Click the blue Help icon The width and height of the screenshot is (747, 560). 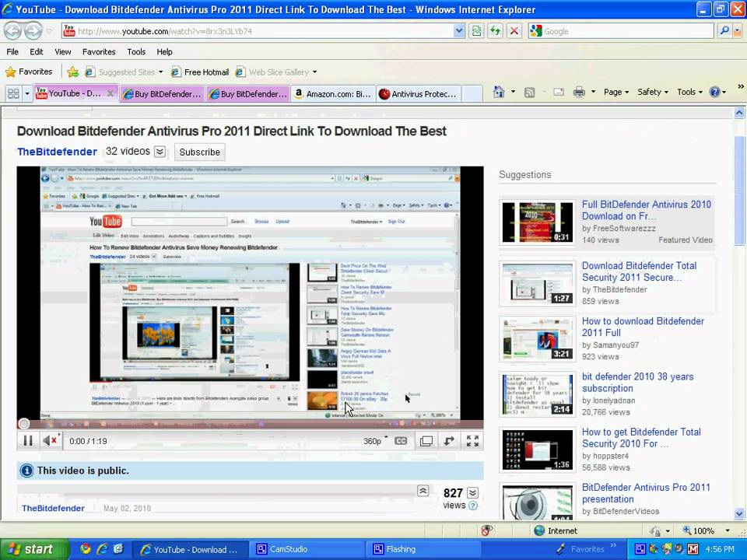714,92
